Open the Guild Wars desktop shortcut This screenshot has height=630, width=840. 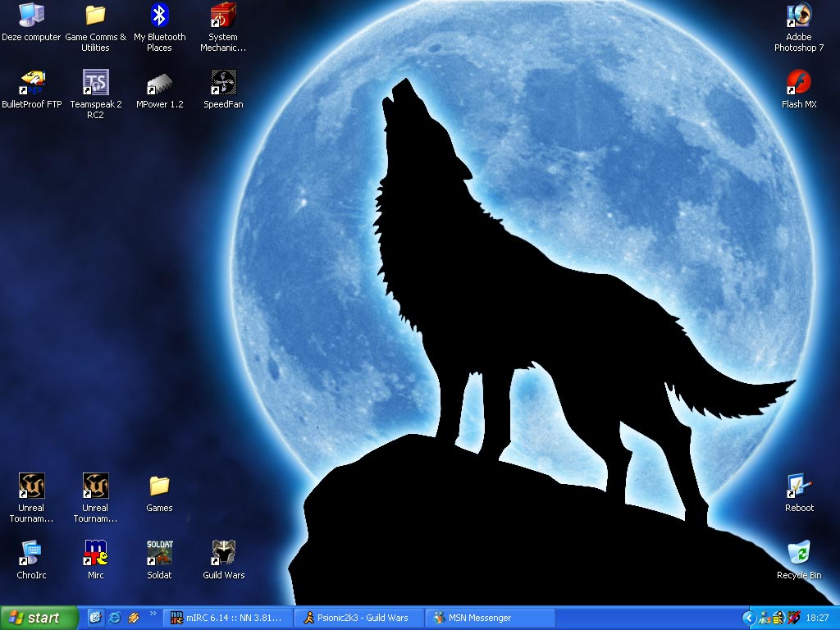point(223,553)
